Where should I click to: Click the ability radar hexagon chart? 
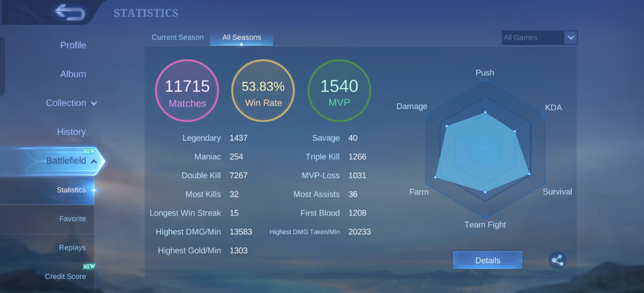click(485, 149)
